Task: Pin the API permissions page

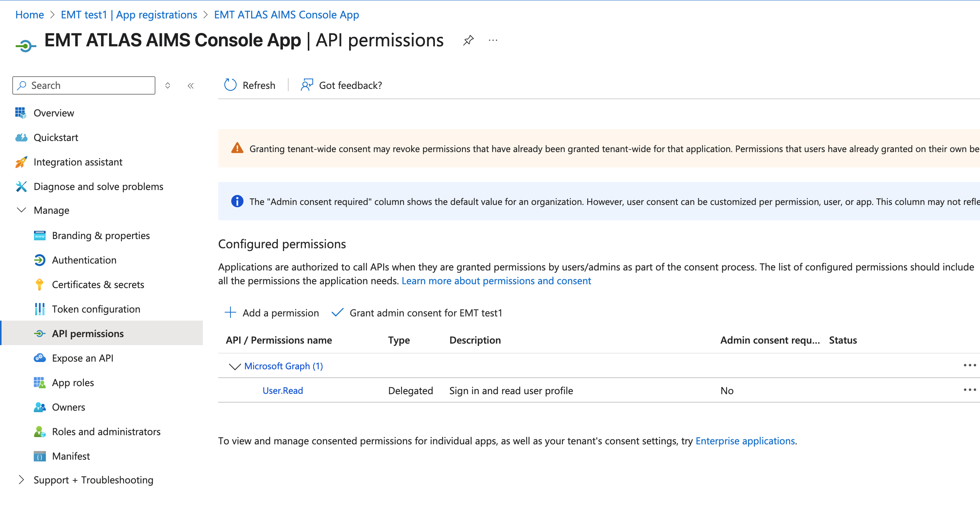Action: click(x=468, y=40)
